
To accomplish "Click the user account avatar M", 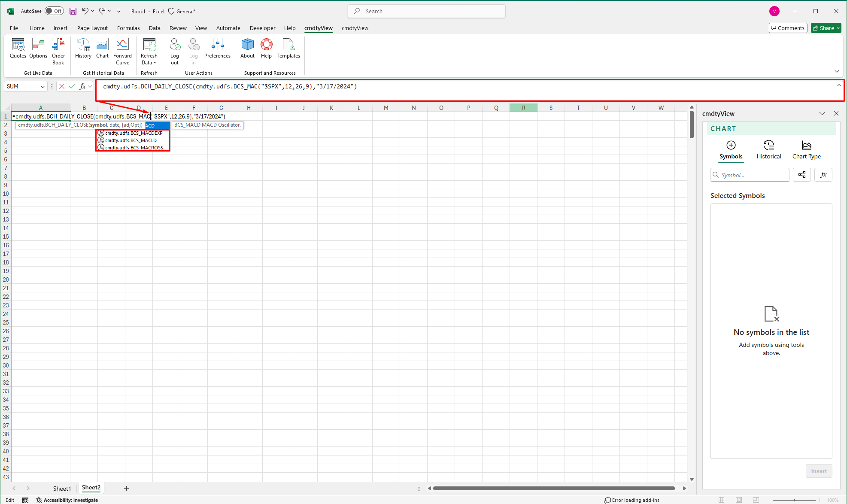I will point(774,11).
